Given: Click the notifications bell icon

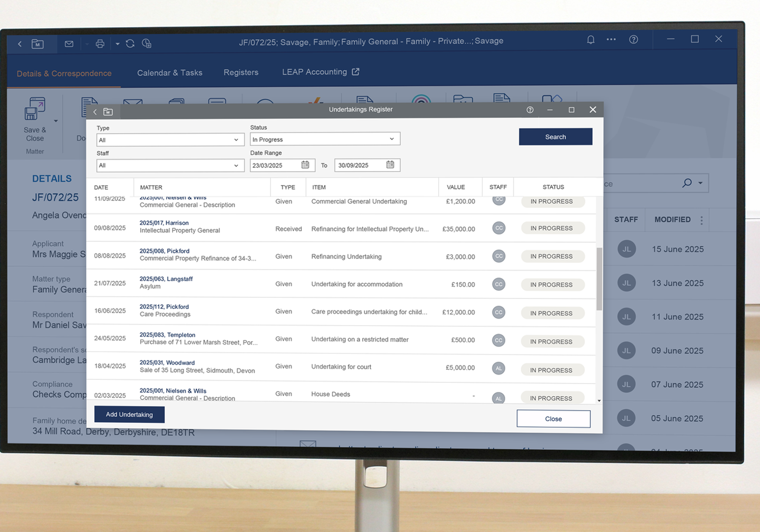Looking at the screenshot, I should (x=590, y=40).
